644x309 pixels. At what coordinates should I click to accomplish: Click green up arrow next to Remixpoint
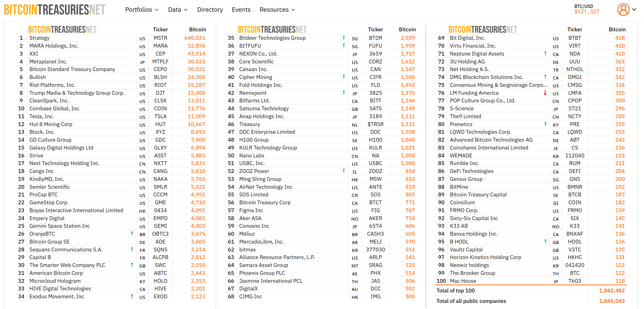click(344, 93)
